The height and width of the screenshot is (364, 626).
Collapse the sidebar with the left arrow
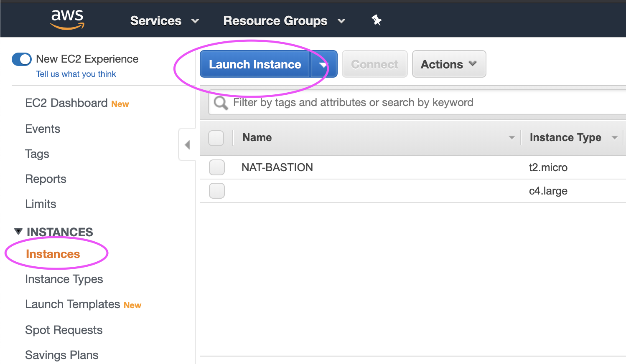tap(187, 145)
